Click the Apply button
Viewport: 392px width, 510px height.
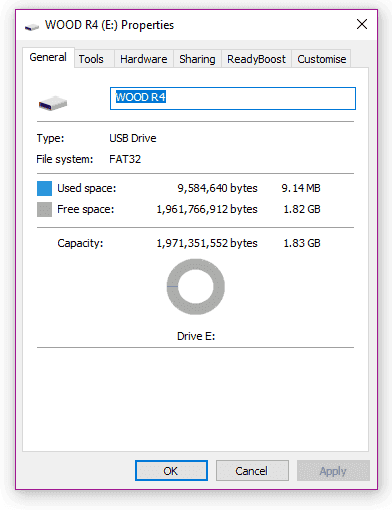pos(333,470)
